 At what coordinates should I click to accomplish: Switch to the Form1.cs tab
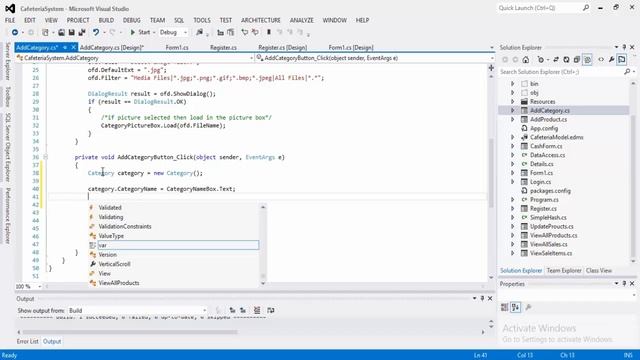point(177,48)
